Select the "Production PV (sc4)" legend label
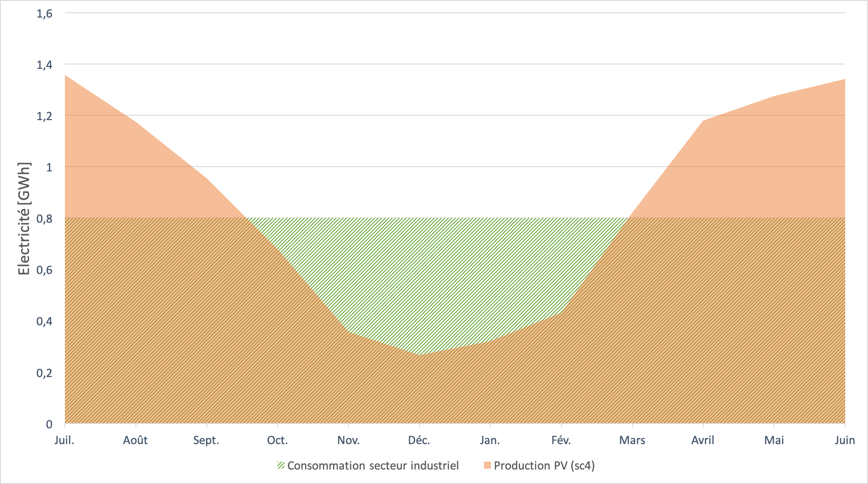This screenshot has width=868, height=484. (544, 466)
